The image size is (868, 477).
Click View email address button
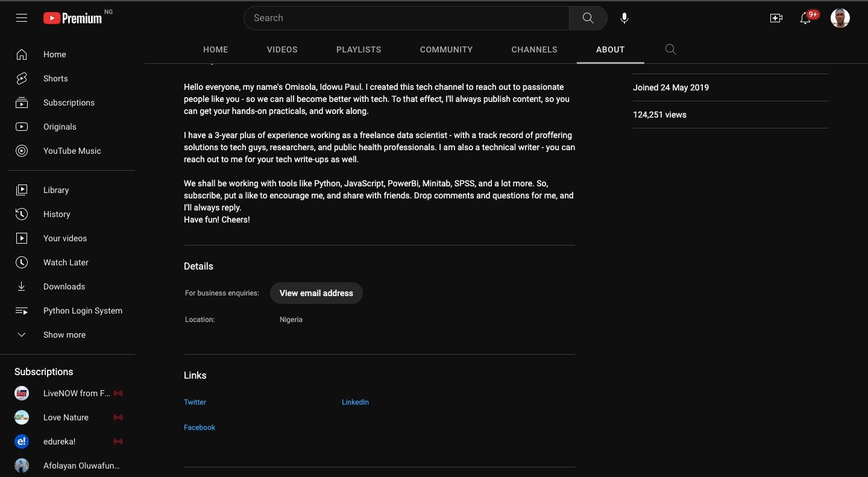[316, 293]
